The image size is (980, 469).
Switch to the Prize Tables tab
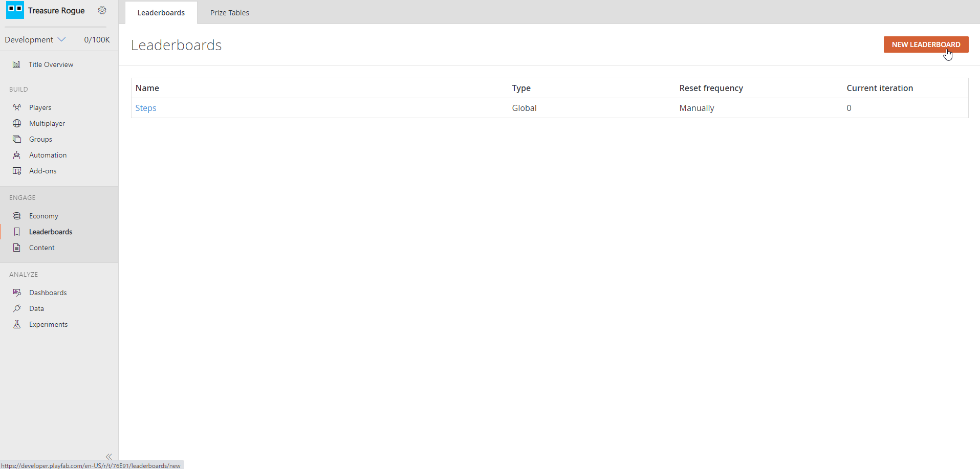(x=229, y=13)
